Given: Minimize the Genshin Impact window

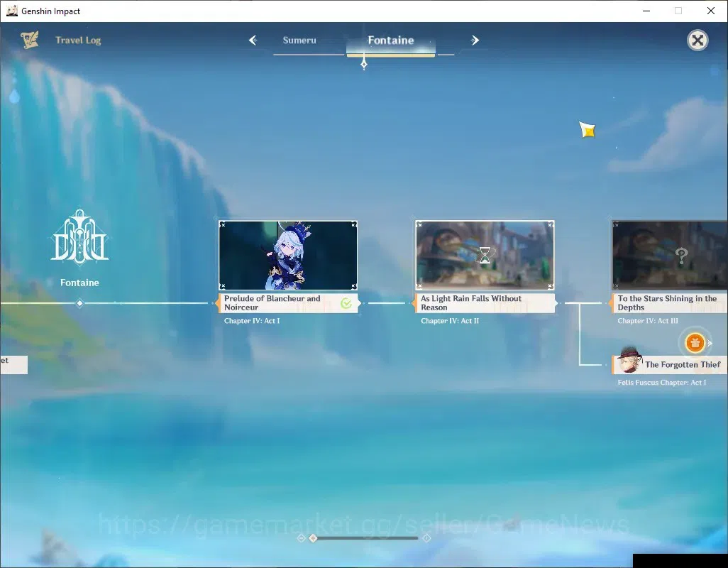Looking at the screenshot, I should (x=646, y=11).
